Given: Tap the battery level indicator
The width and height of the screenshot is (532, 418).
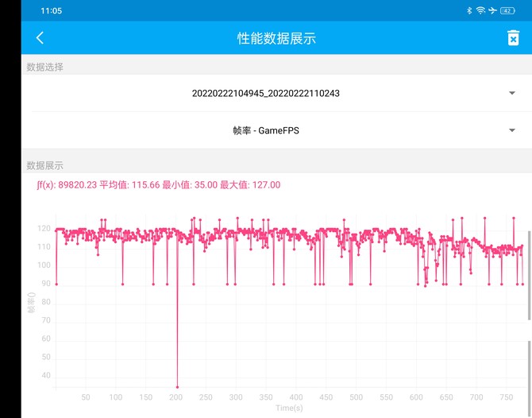Looking at the screenshot, I should (x=507, y=10).
